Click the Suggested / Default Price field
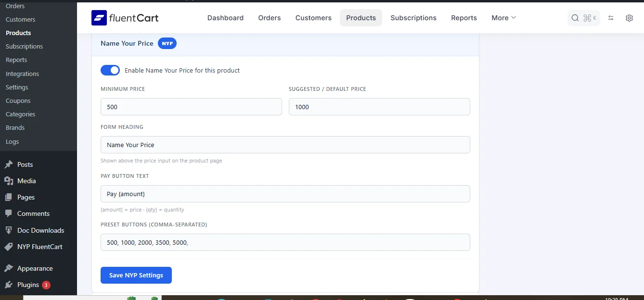Screen dimensions: 644x300 [x=379, y=107]
